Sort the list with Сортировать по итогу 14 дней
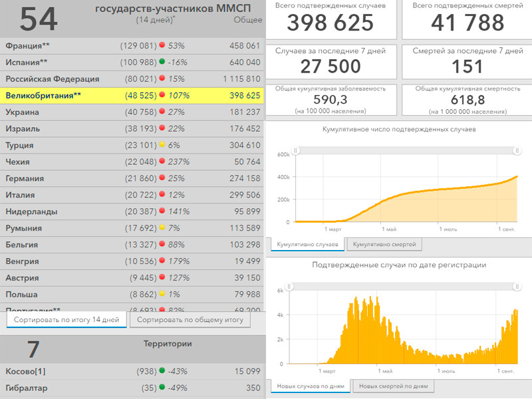 point(66,320)
